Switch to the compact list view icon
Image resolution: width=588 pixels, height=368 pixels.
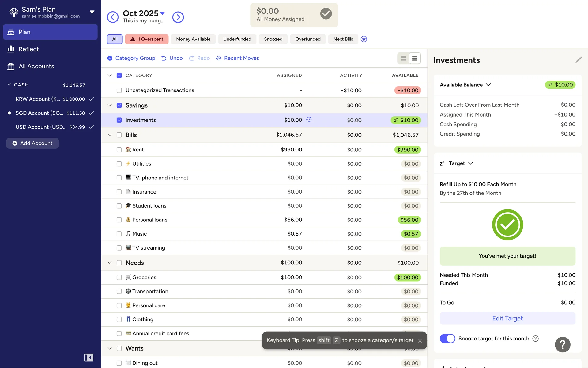[x=415, y=58]
